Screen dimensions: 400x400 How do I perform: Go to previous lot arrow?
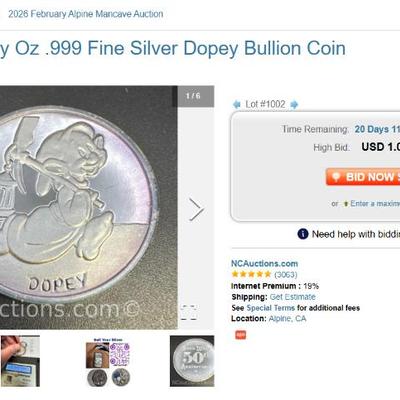(x=237, y=105)
